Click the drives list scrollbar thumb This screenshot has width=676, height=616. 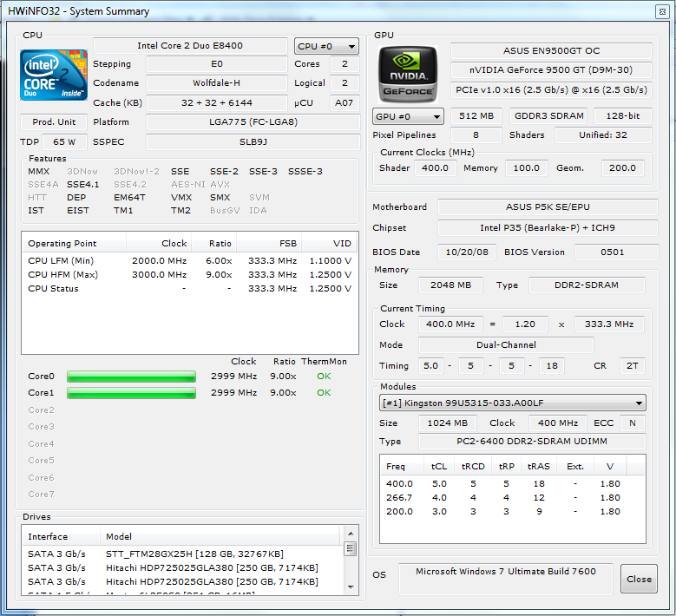(x=351, y=548)
